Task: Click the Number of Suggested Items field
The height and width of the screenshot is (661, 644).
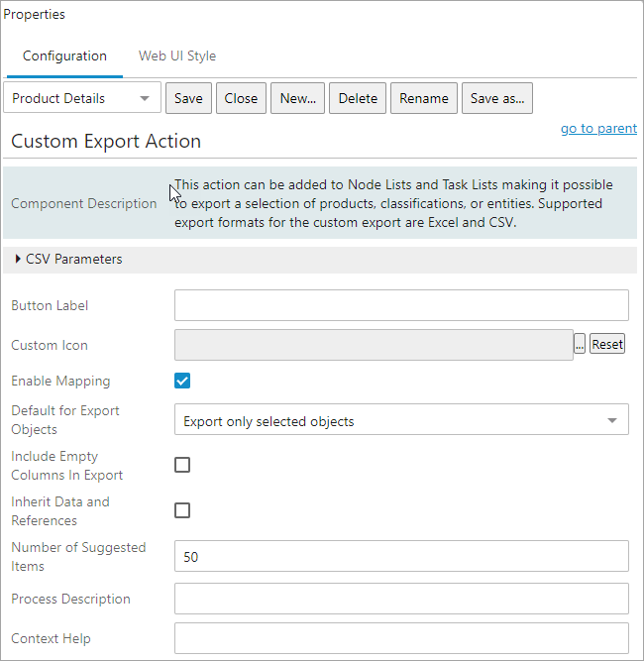Action: pyautogui.click(x=401, y=556)
